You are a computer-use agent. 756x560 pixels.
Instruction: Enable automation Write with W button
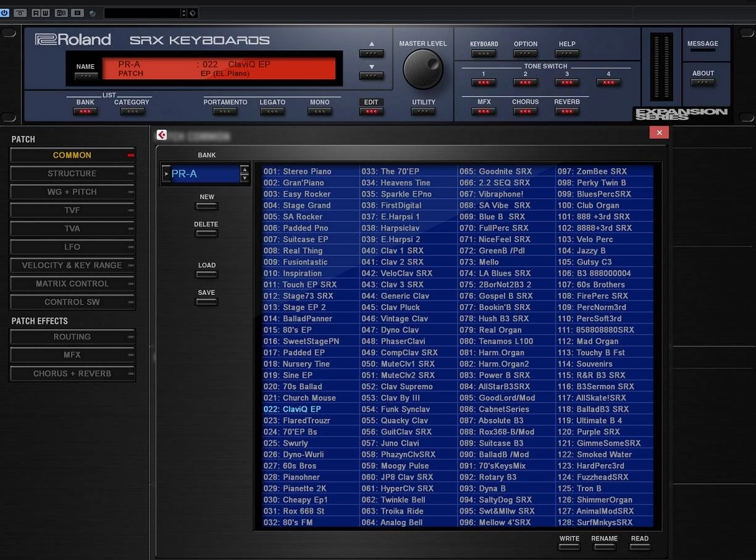click(45, 12)
